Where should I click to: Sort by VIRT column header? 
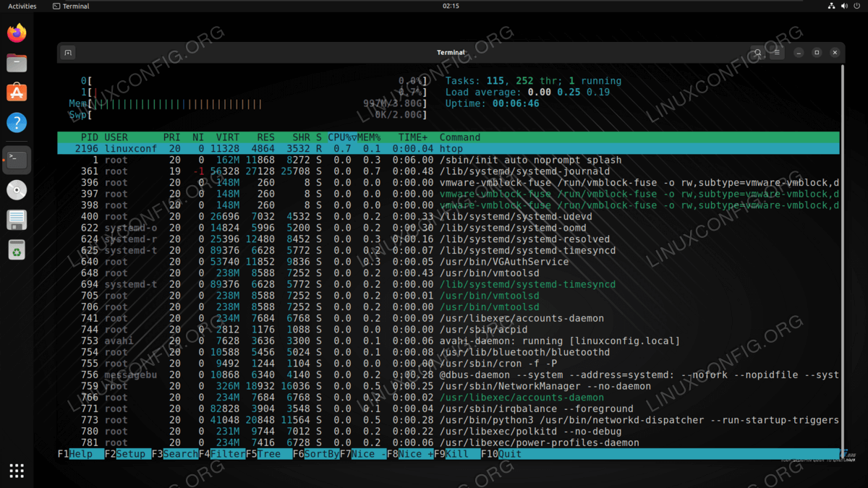227,137
